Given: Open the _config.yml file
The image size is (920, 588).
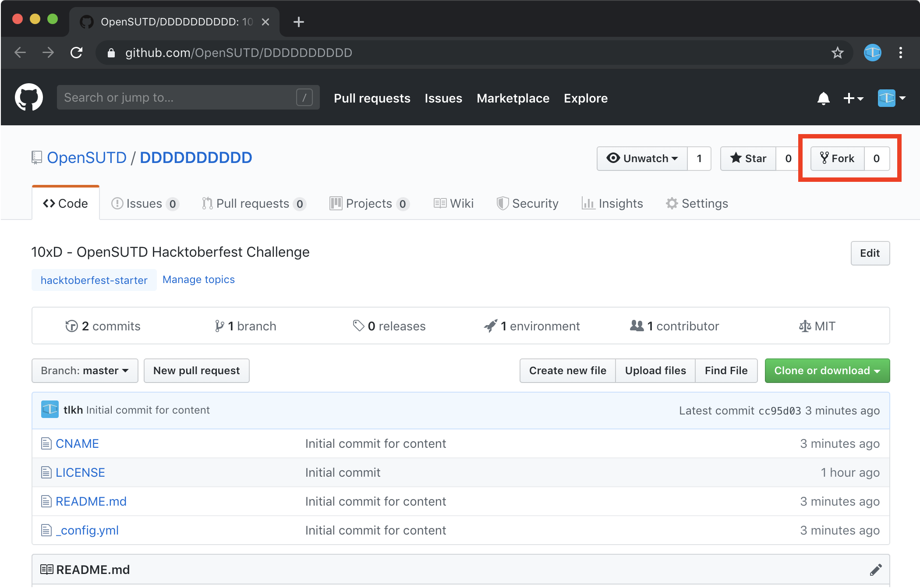Looking at the screenshot, I should (87, 530).
